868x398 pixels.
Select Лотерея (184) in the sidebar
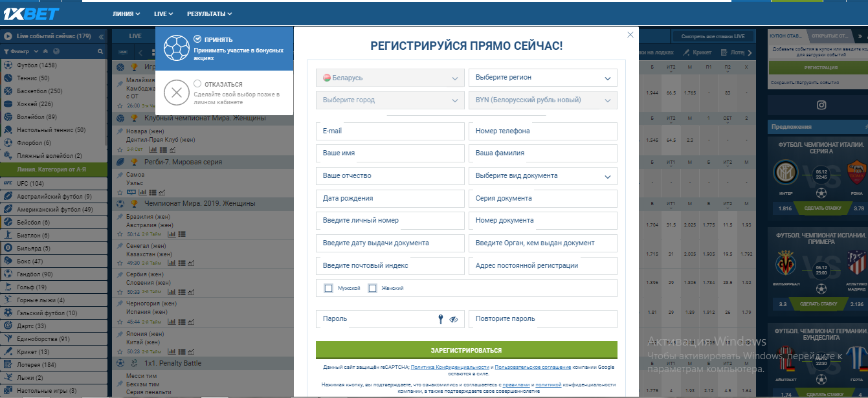click(54, 365)
